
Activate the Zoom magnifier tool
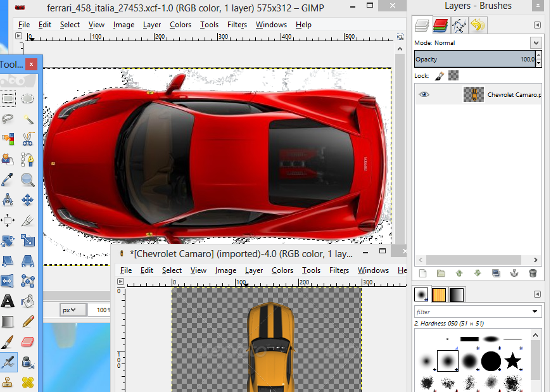point(27,180)
